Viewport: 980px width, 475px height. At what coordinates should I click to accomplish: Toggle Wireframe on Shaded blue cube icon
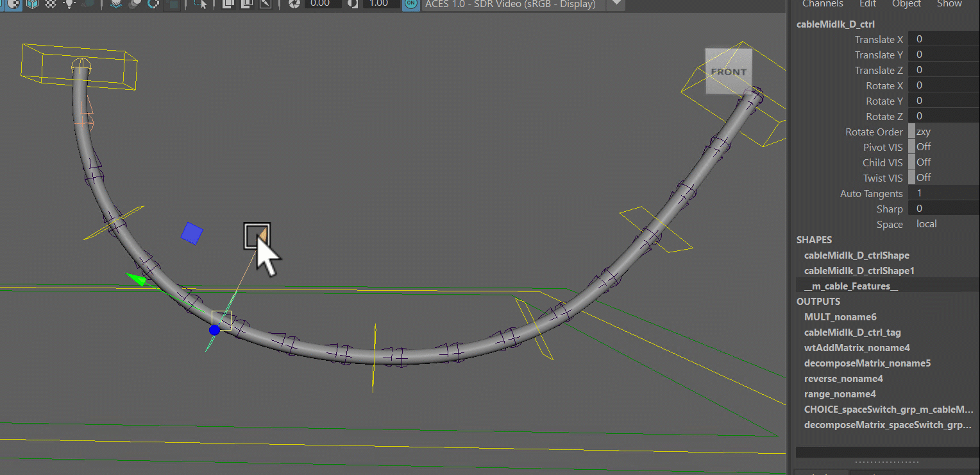point(32,4)
